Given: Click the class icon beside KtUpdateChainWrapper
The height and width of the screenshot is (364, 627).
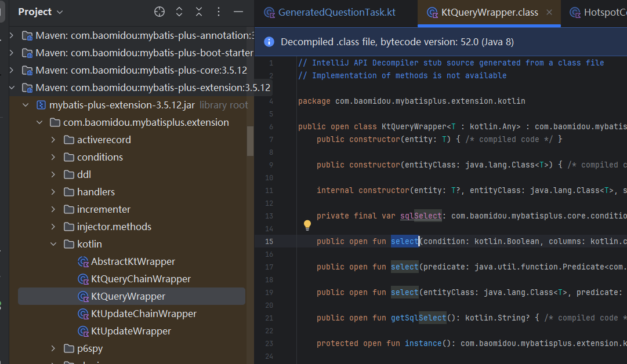Looking at the screenshot, I should pyautogui.click(x=83, y=314).
